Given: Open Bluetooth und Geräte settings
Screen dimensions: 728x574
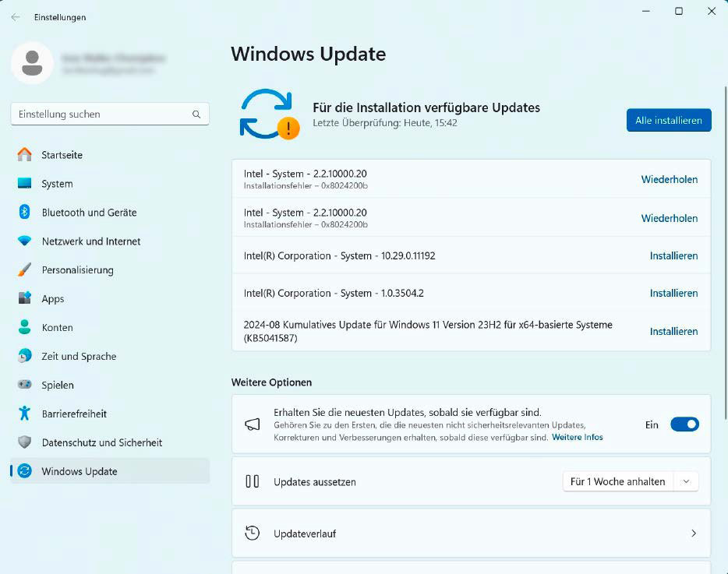Looking at the screenshot, I should pyautogui.click(x=89, y=213).
